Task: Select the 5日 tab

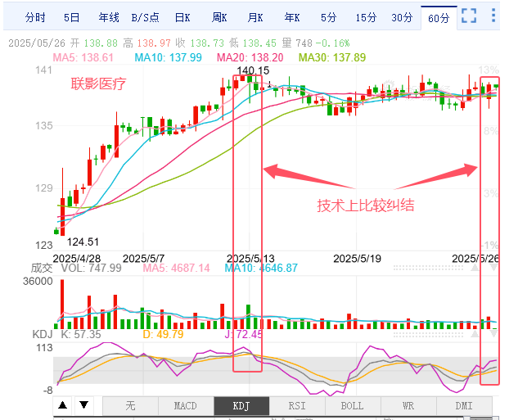Action: click(x=72, y=17)
